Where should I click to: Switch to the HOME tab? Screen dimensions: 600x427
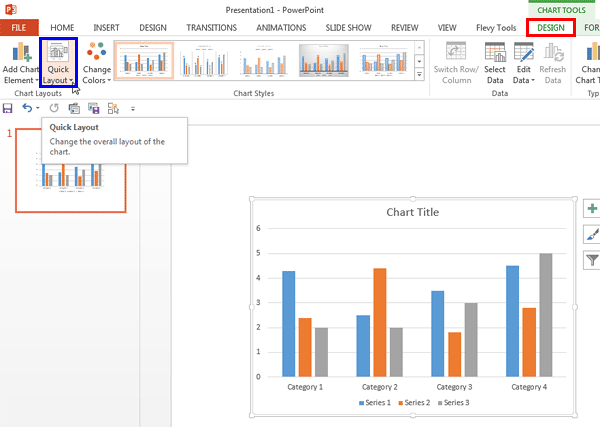[x=62, y=28]
